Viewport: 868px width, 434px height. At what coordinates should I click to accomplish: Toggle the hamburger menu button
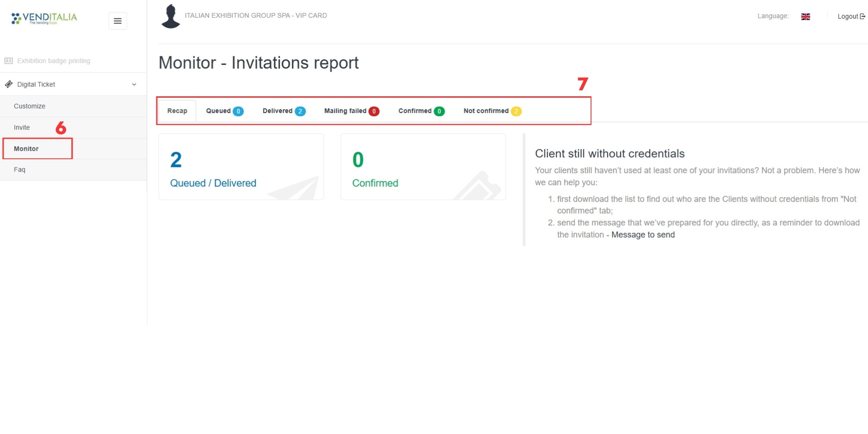coord(118,21)
